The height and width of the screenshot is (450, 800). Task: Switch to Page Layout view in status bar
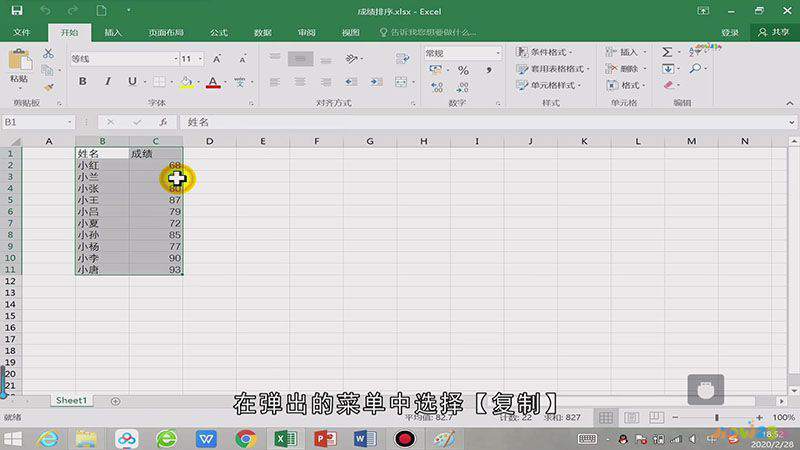point(631,418)
